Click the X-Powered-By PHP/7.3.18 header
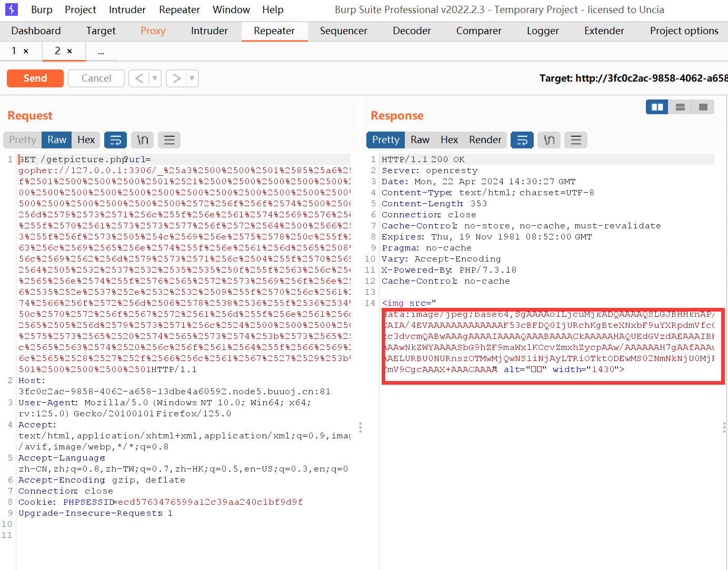 click(x=449, y=270)
